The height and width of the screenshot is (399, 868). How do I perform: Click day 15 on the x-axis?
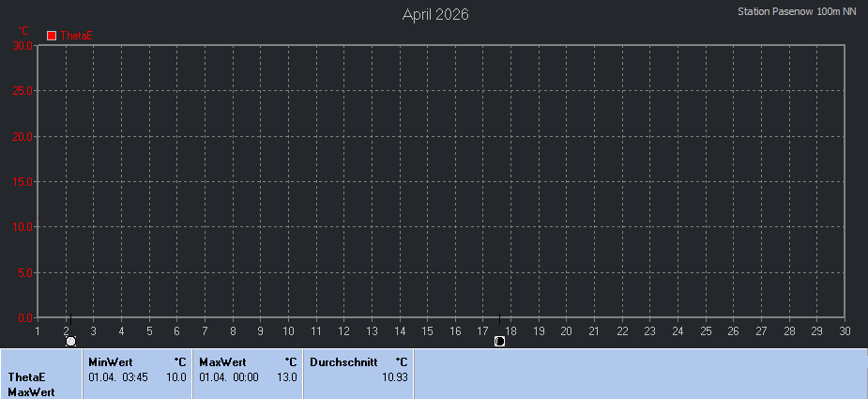(x=427, y=330)
